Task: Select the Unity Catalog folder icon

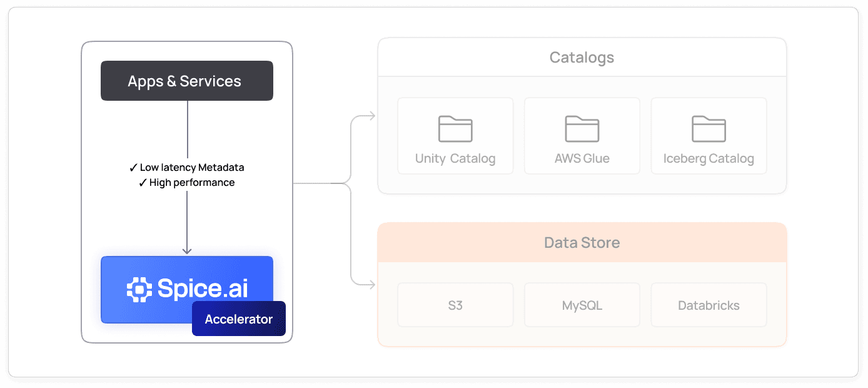Action: coord(455,128)
